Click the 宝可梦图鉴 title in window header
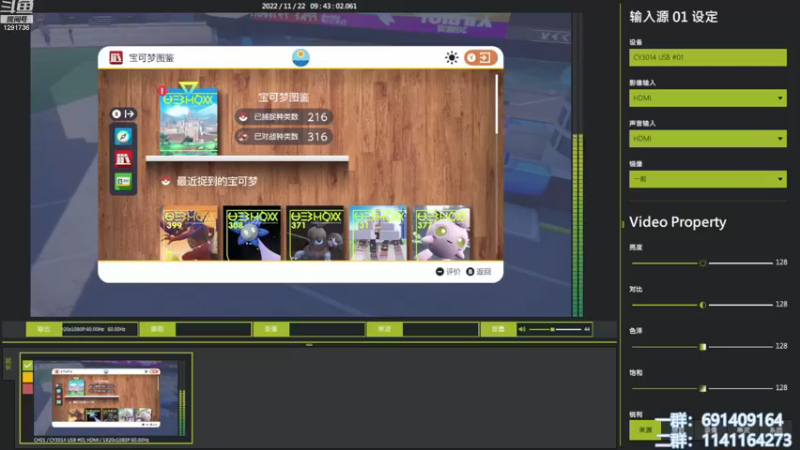The width and height of the screenshot is (800, 450). pyautogui.click(x=152, y=58)
